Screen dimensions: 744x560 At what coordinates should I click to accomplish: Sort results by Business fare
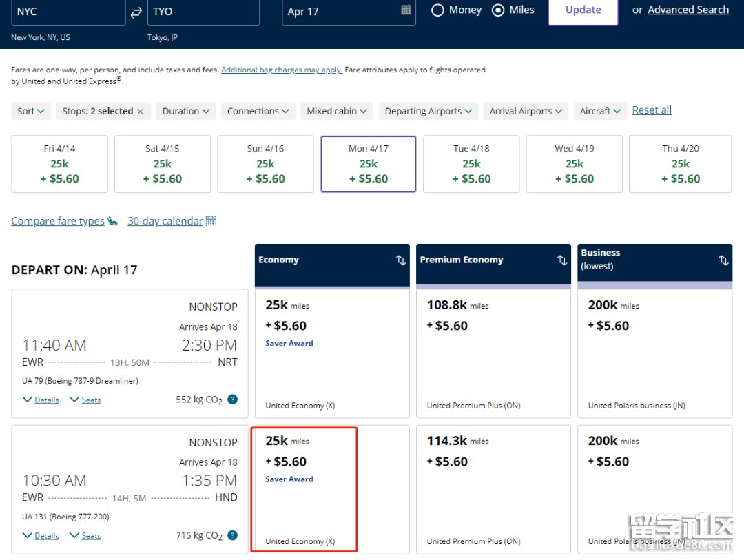pos(723,260)
